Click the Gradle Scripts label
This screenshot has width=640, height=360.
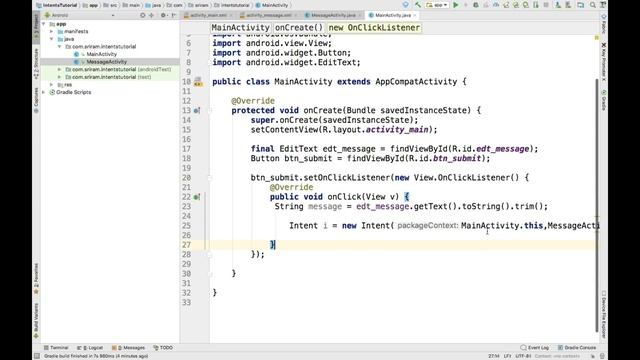pos(73,92)
